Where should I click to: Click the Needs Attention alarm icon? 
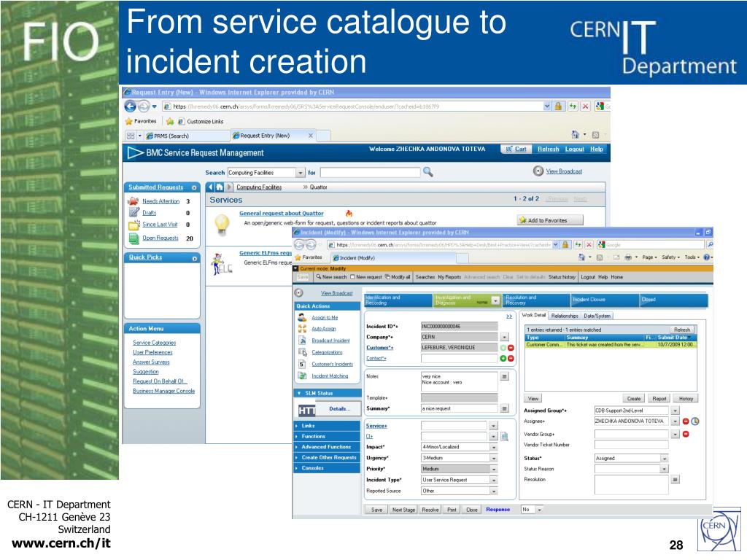tap(133, 201)
